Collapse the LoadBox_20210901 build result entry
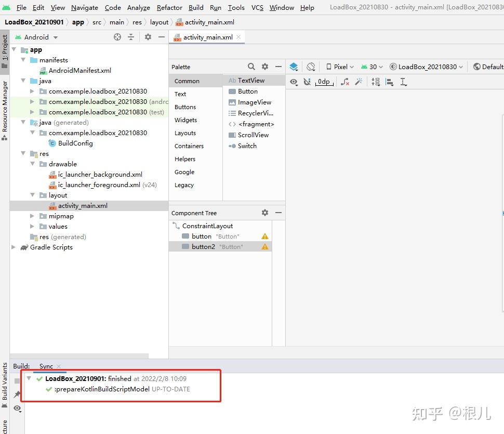 pyautogui.click(x=30, y=378)
